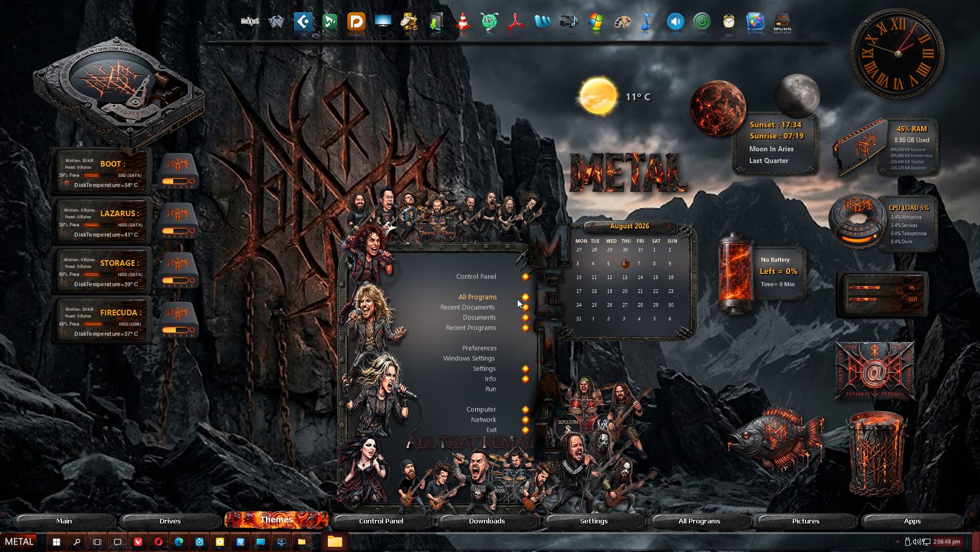Open the taskbar clock showing 2:06:48 pm
The width and height of the screenshot is (980, 552).
point(946,542)
